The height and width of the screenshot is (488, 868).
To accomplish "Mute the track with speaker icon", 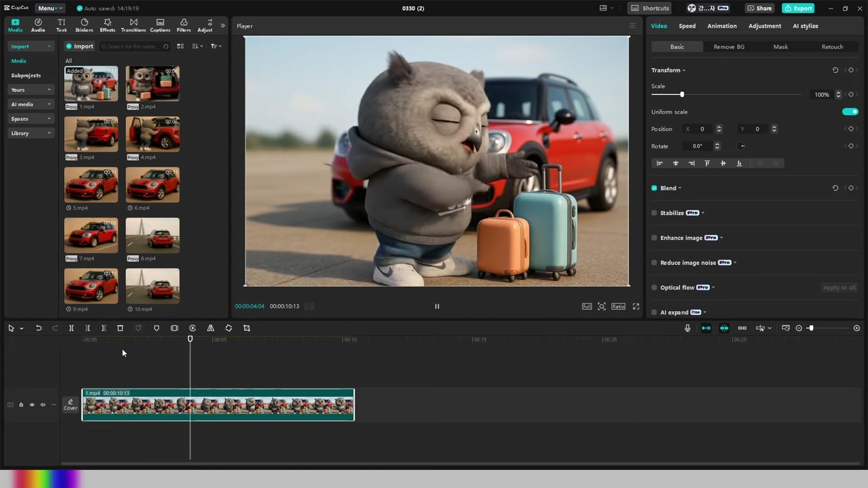I will point(43,405).
